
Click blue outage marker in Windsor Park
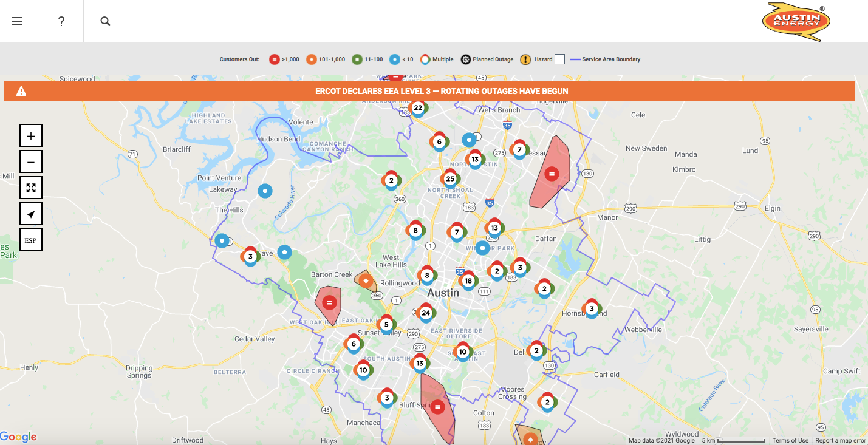482,248
